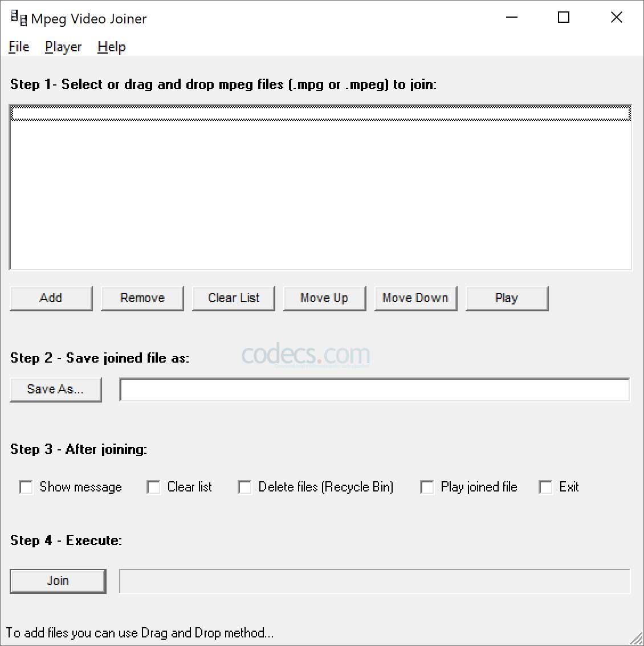Click the Move Up button

tap(324, 298)
